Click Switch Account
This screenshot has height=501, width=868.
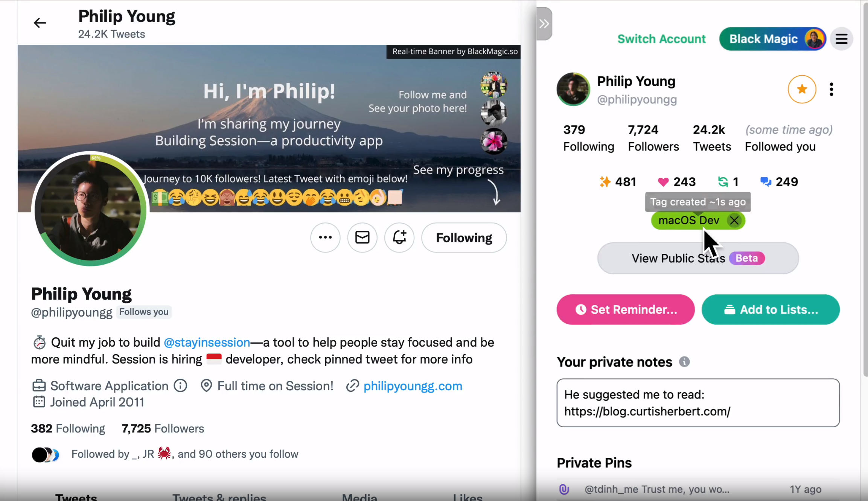point(661,39)
